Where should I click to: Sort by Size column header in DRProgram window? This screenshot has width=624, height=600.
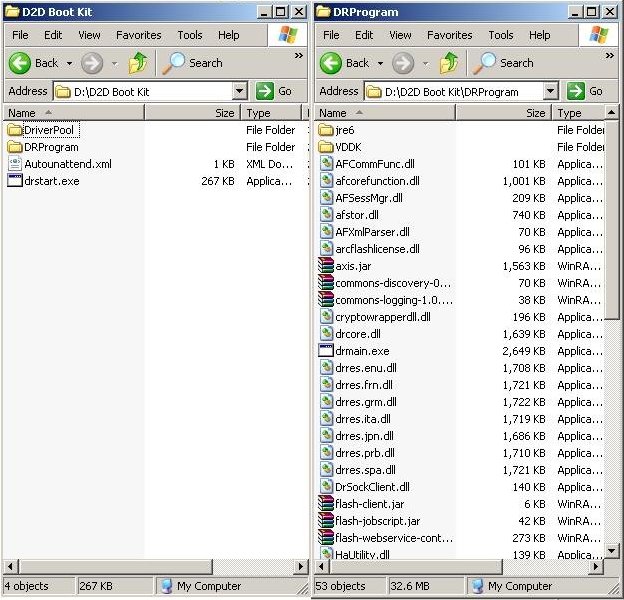[x=536, y=113]
